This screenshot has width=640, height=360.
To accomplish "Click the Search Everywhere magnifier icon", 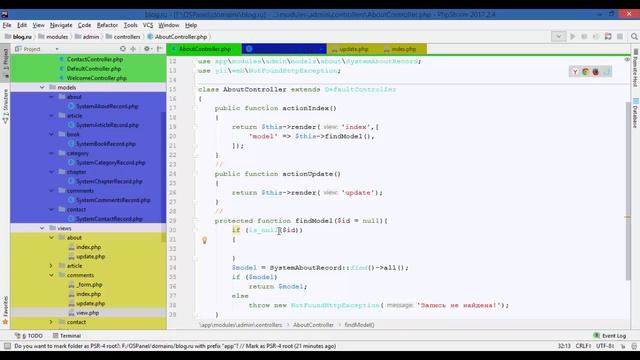I will pos(634,37).
